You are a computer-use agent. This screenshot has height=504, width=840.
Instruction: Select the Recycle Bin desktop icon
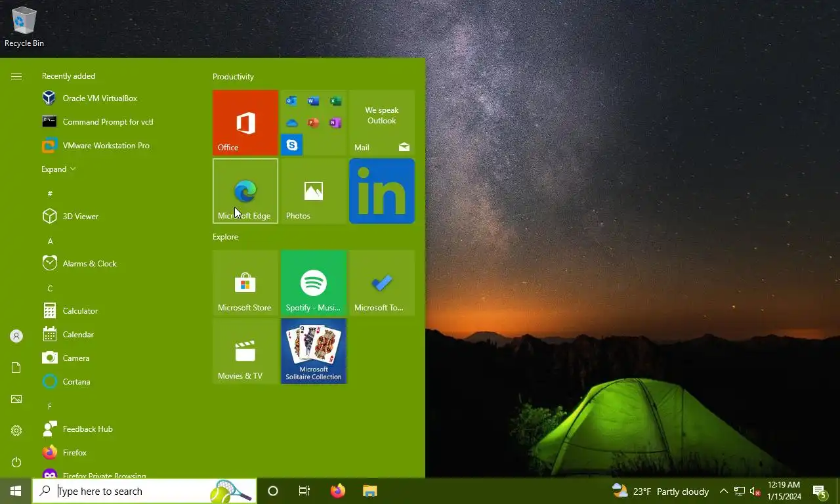click(x=24, y=27)
